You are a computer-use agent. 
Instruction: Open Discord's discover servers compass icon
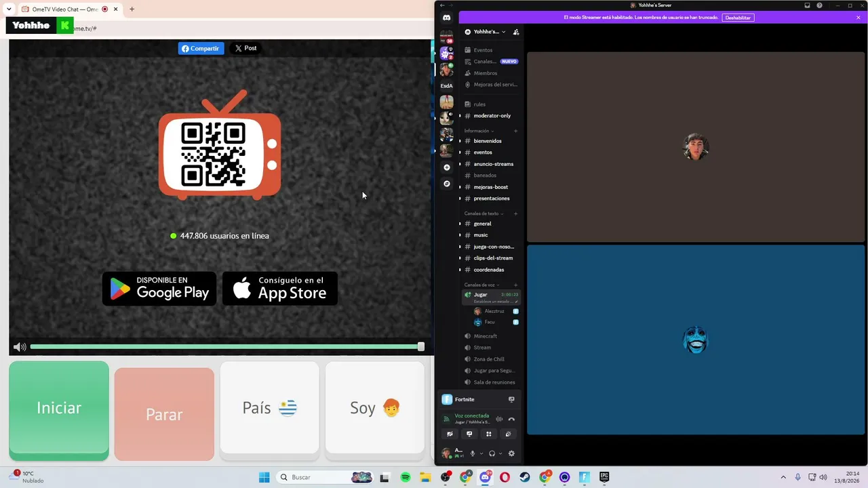click(x=446, y=184)
